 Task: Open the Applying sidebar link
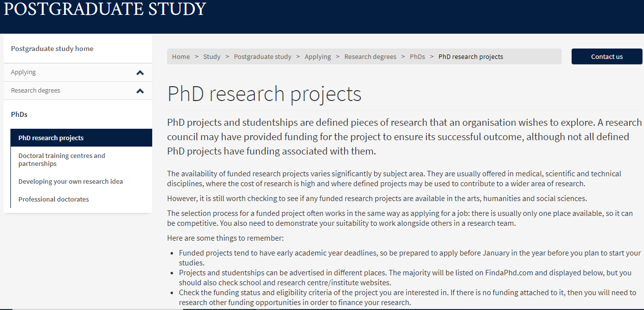tap(23, 72)
